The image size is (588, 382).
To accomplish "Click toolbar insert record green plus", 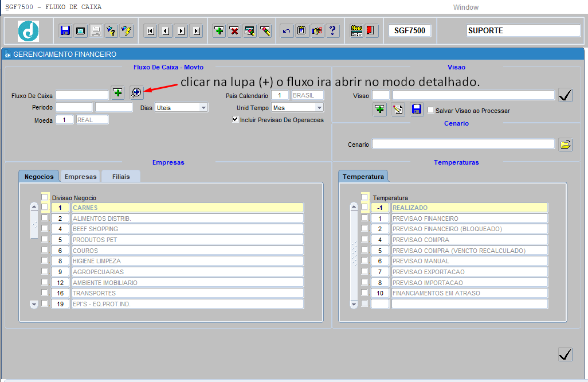I will point(219,30).
